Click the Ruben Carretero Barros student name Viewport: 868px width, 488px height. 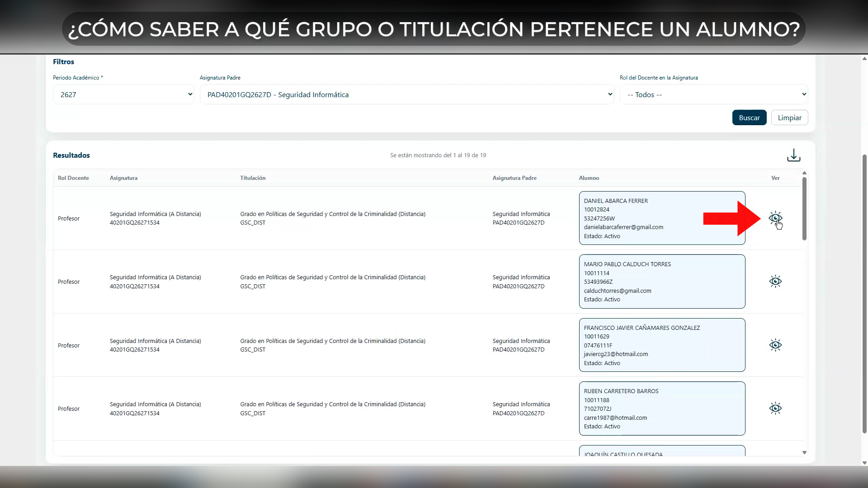(621, 391)
